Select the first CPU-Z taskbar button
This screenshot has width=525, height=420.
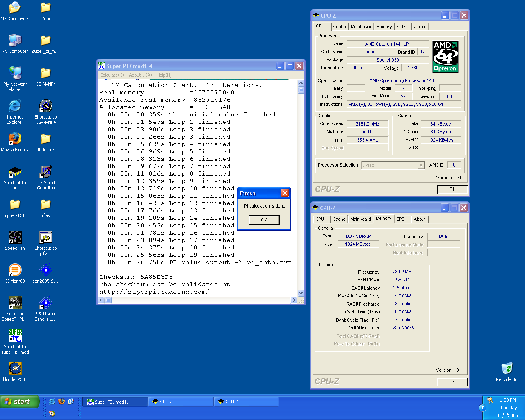tap(181, 402)
